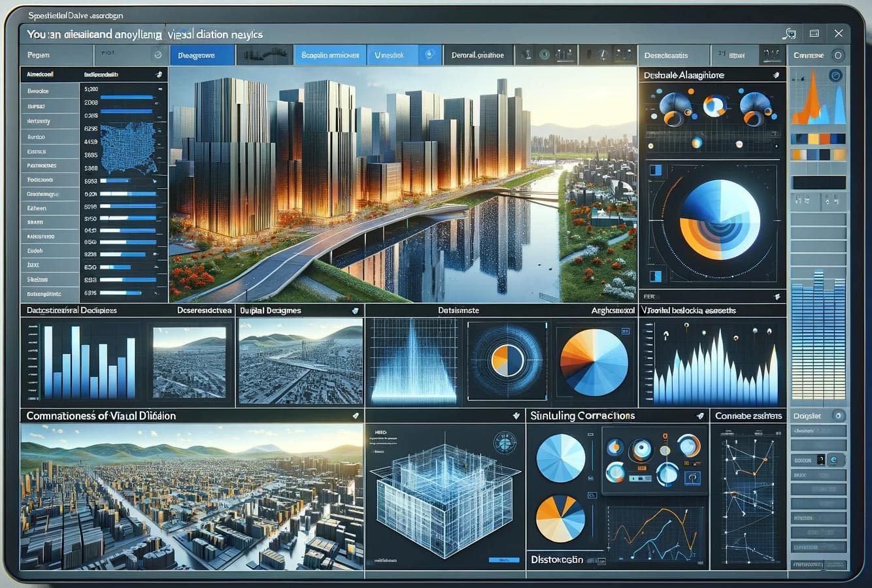Toggle the blue square above the large pie chart
Image resolution: width=872 pixels, height=588 pixels.
[x=655, y=171]
